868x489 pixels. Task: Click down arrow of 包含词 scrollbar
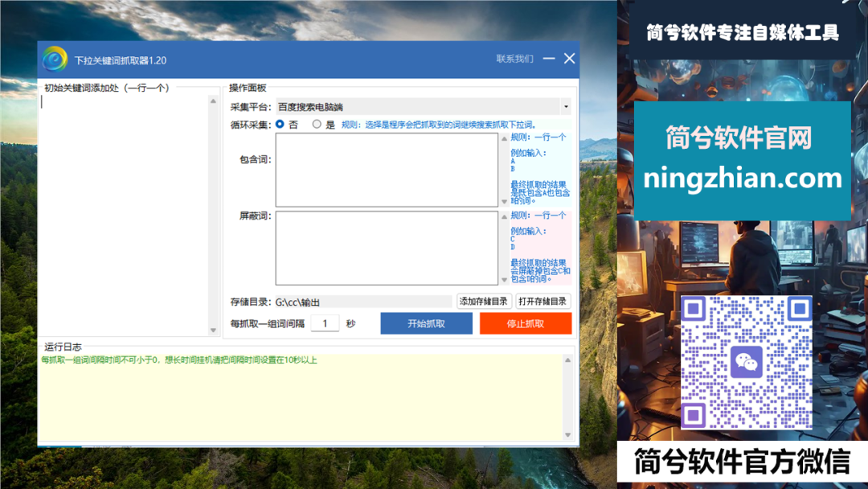tap(504, 202)
